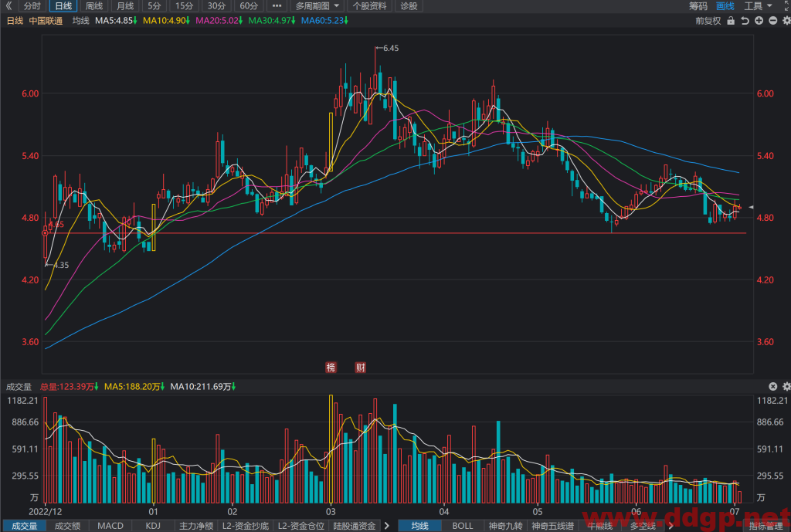Image resolution: width=791 pixels, height=532 pixels.
Task: Select the 主力净额 sub-indicator tab
Action: click(196, 526)
